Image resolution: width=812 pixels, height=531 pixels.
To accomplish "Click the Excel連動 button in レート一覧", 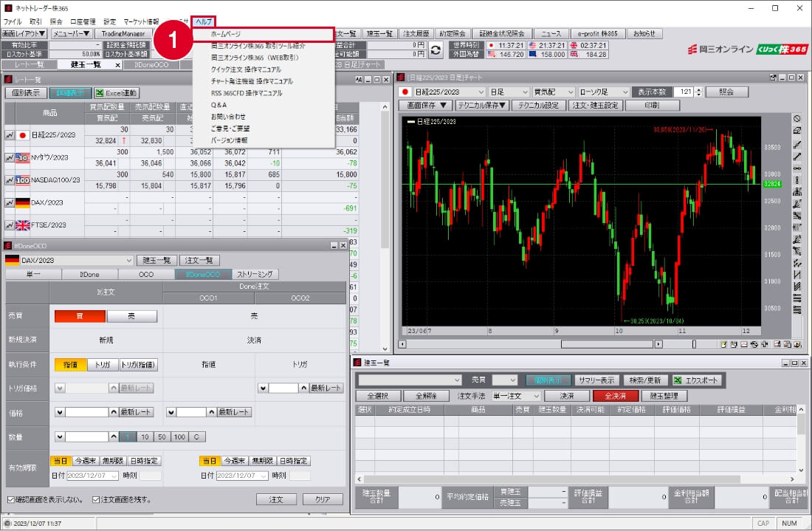I will [x=116, y=93].
